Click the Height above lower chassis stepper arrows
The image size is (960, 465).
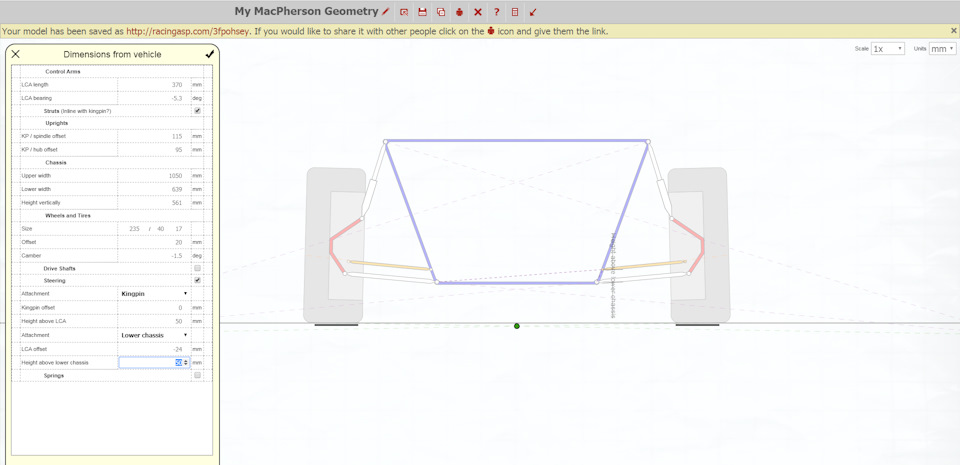(186, 363)
